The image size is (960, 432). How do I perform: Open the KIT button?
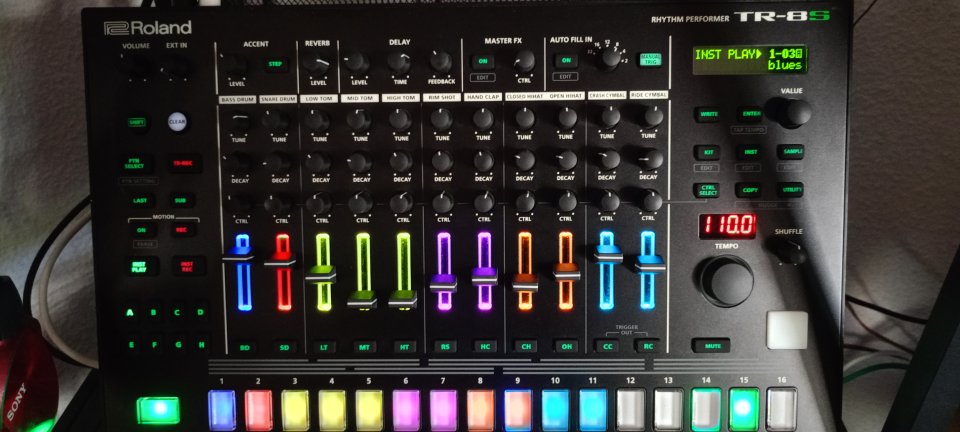tap(707, 152)
